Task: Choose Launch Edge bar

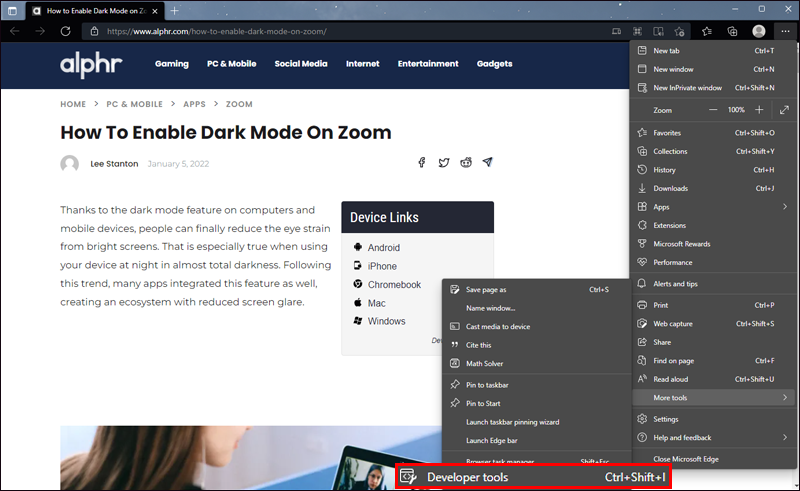Action: [537, 440]
